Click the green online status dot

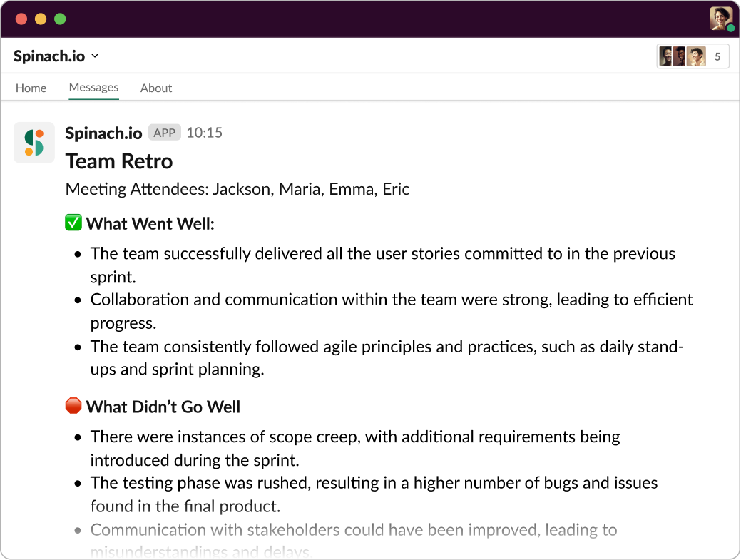click(x=730, y=29)
